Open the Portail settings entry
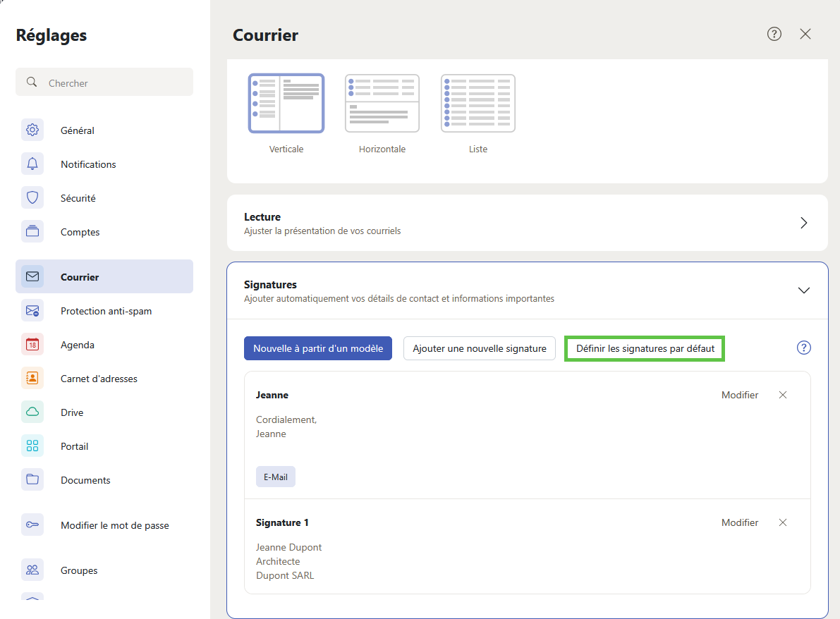 pos(75,446)
